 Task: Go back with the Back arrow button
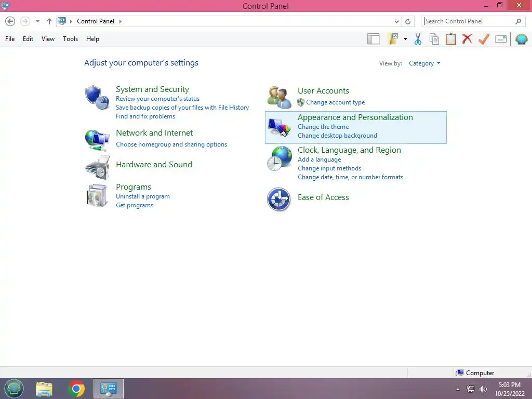coord(10,21)
